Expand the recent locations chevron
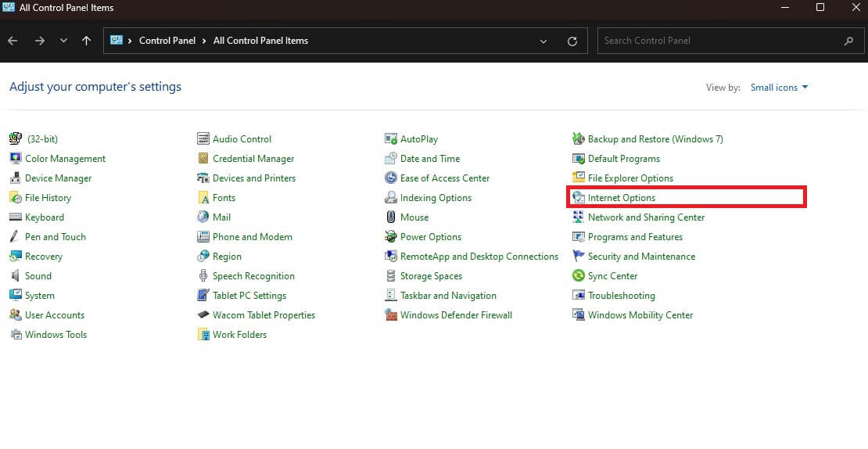Screen dimensions: 868x449 [63, 41]
